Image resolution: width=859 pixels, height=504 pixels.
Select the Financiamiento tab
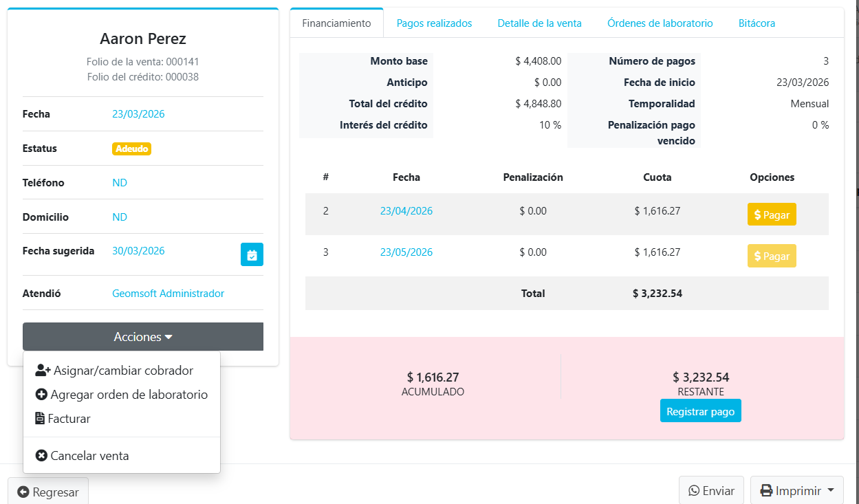[336, 23]
